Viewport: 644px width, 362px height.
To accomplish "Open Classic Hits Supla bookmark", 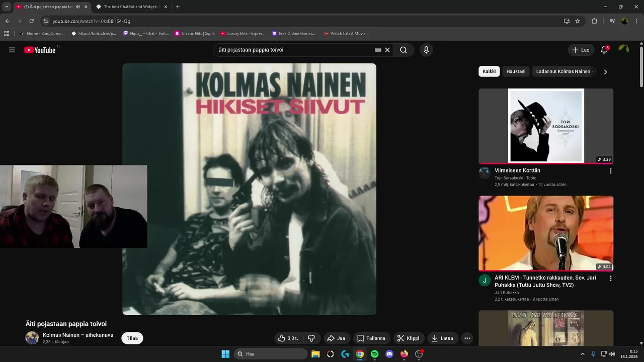I will pos(195,34).
